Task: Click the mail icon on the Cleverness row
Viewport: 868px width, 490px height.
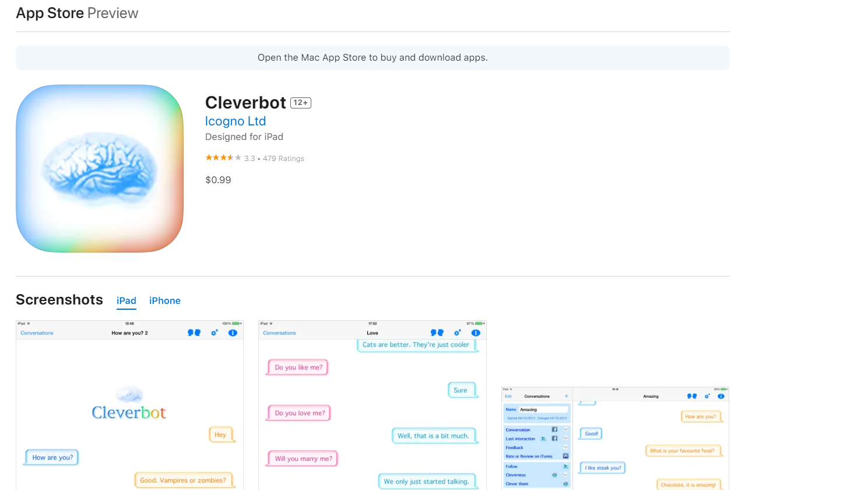Action: (565, 475)
